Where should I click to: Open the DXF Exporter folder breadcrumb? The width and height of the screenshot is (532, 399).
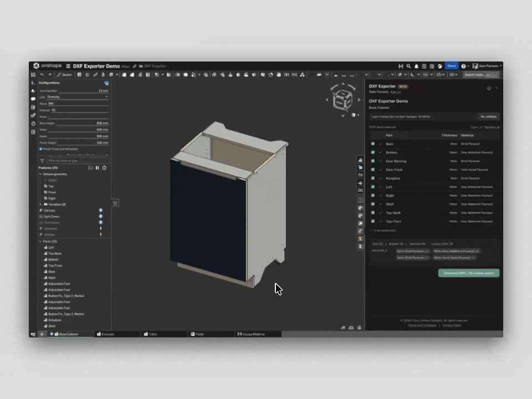point(152,66)
